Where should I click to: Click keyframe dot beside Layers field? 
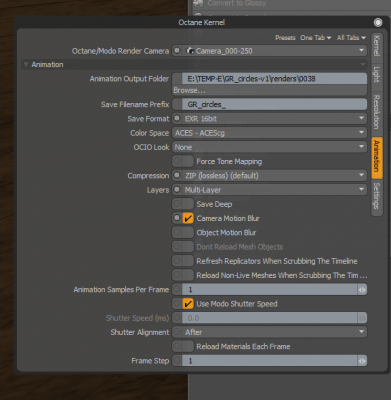point(177,190)
